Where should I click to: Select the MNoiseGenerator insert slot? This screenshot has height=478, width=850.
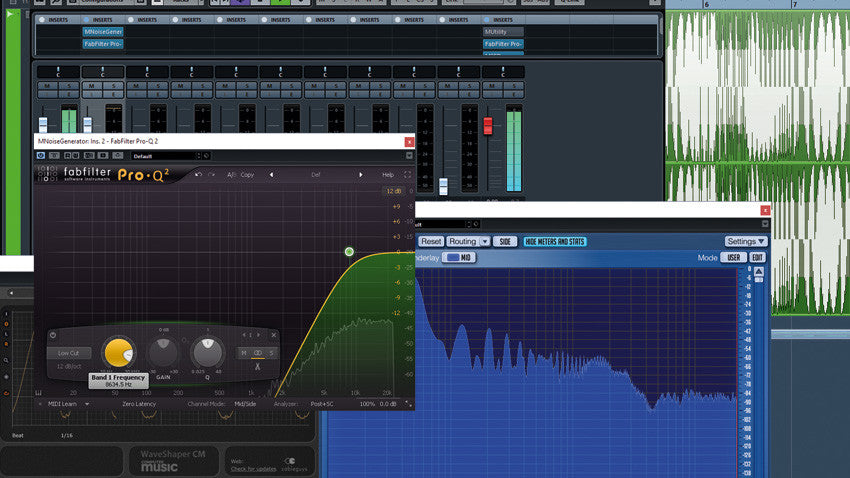(102, 32)
